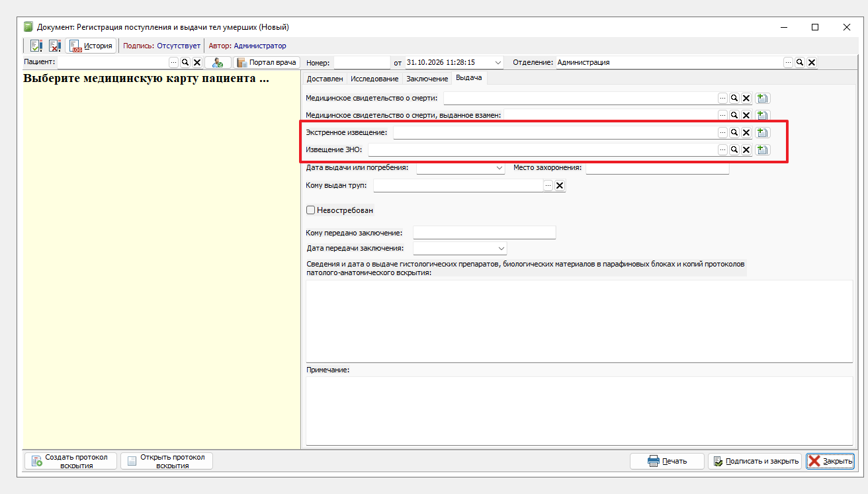Click inside the Примечание text area
The image size is (868, 494).
(579, 411)
